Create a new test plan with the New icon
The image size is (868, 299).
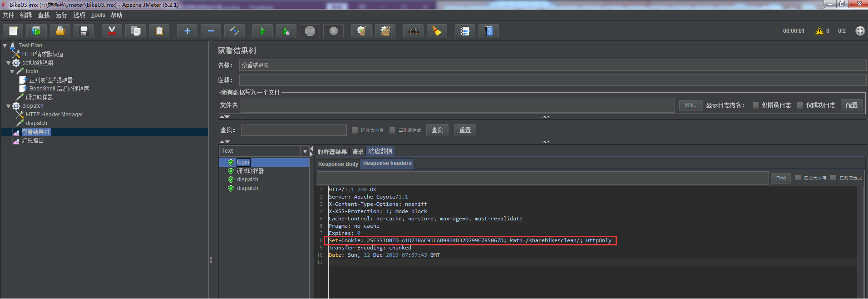[13, 31]
